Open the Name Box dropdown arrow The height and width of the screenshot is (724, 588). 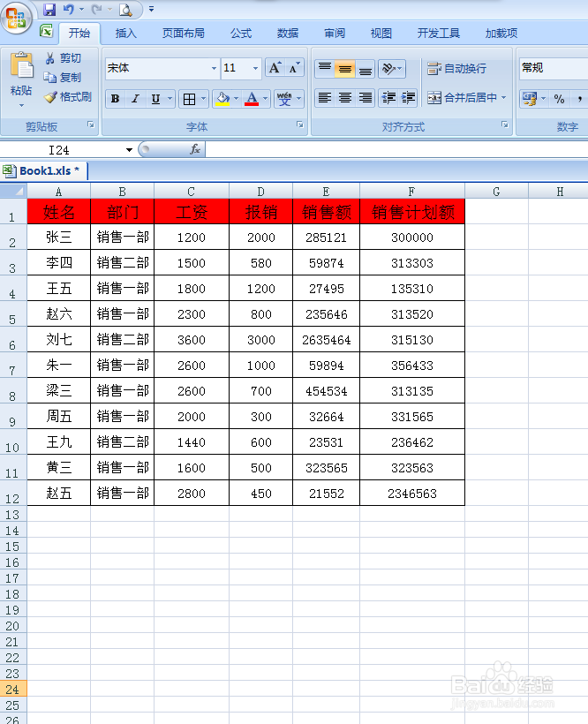coord(129,150)
